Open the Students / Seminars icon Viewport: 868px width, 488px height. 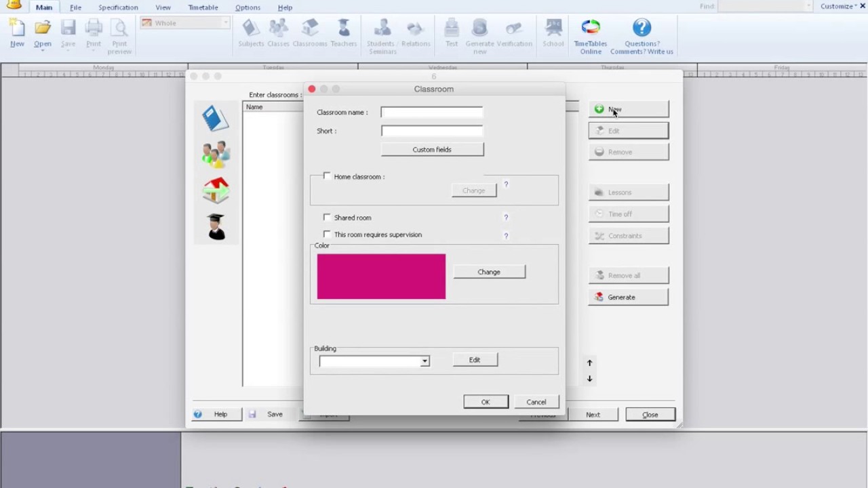tap(382, 37)
